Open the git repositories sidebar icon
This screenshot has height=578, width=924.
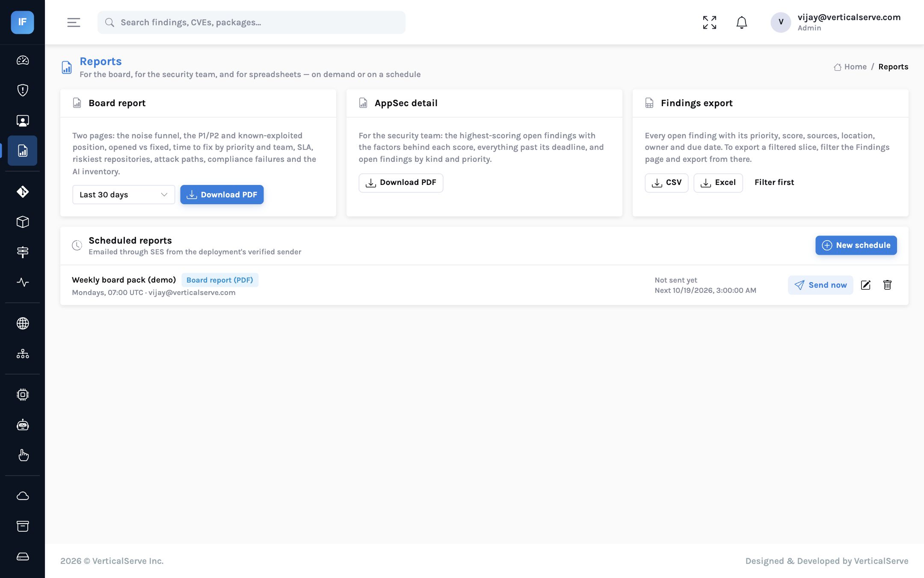(23, 191)
